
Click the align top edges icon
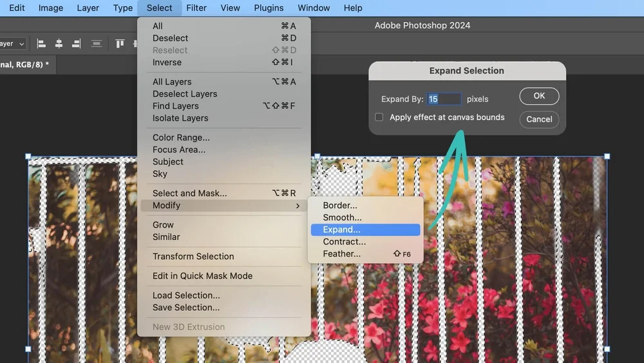[x=120, y=44]
